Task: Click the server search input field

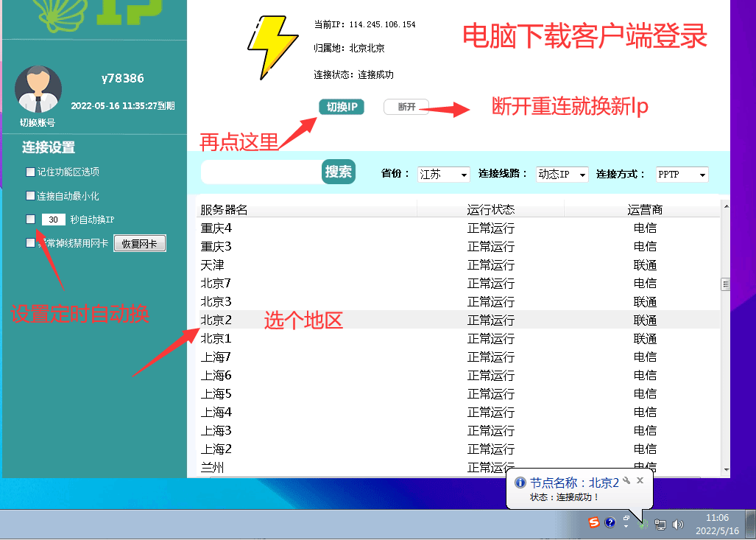Action: click(x=261, y=172)
